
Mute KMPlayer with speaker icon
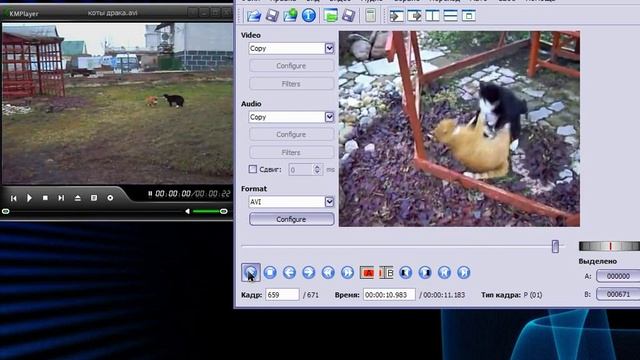click(x=187, y=211)
